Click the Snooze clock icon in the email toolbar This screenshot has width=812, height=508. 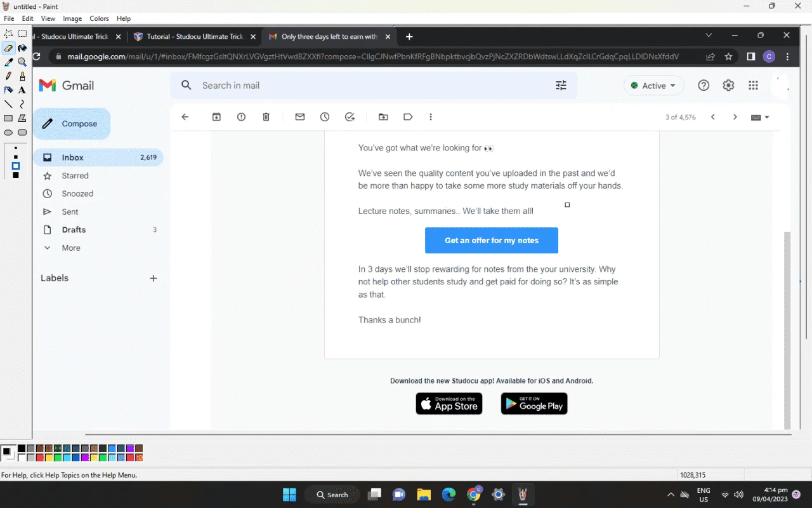[x=325, y=117]
